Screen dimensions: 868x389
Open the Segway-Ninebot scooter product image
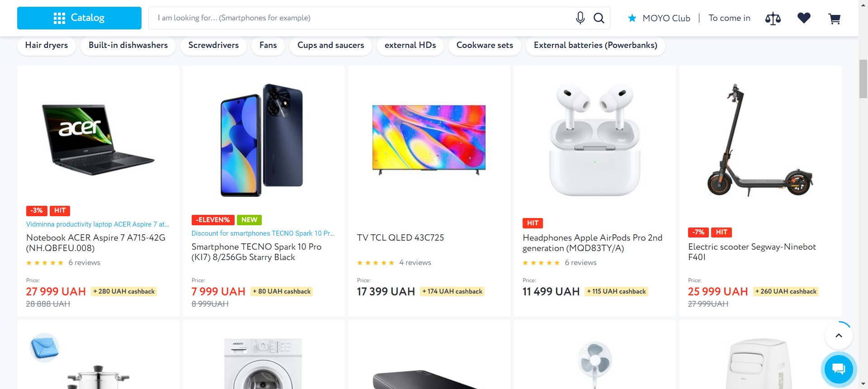click(760, 140)
